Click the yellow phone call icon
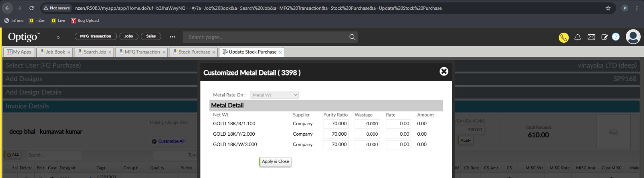 coord(563,37)
